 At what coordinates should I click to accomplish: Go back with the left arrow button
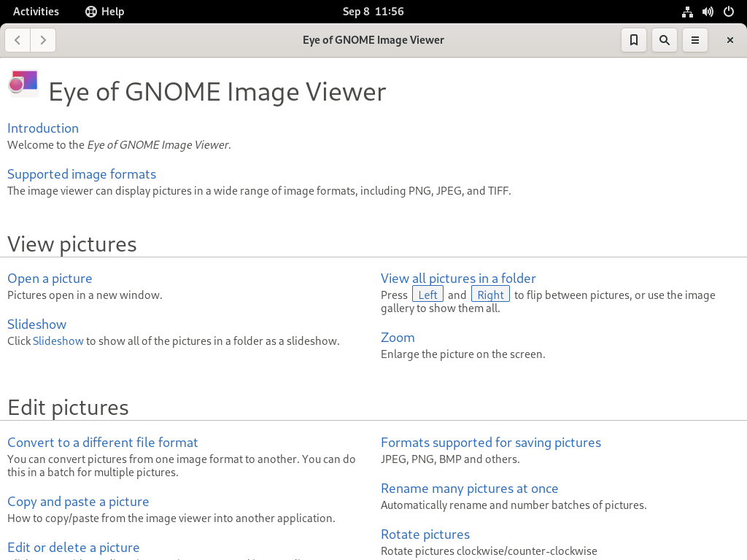pos(18,40)
